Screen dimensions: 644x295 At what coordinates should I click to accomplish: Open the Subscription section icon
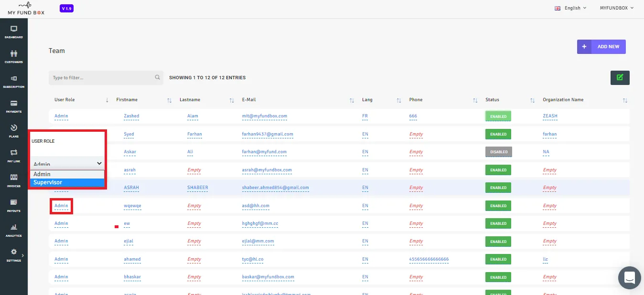pos(14,79)
